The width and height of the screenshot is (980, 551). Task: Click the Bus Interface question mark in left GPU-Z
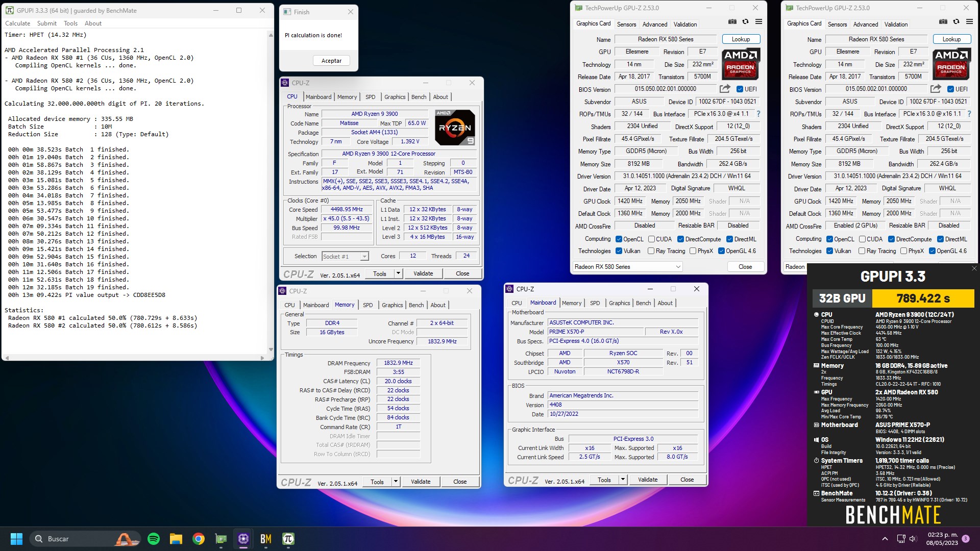[758, 114]
